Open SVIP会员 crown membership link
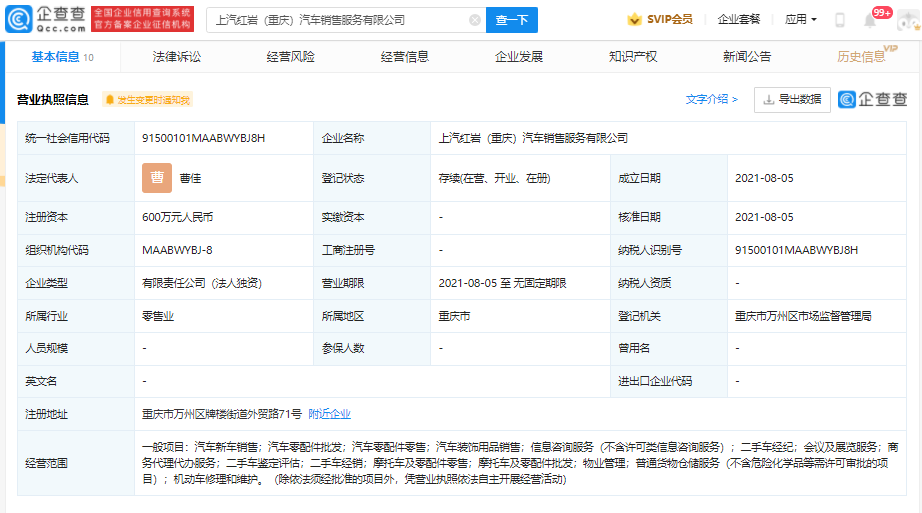 pos(660,19)
